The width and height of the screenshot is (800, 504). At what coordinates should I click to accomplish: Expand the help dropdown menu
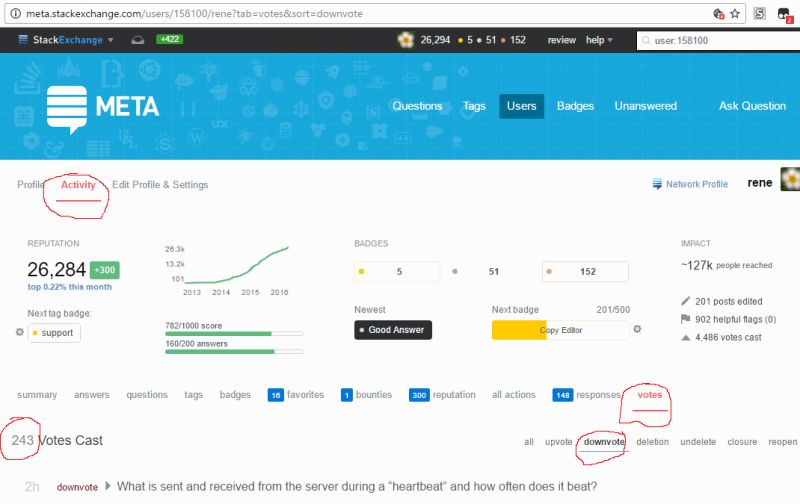pyautogui.click(x=599, y=40)
